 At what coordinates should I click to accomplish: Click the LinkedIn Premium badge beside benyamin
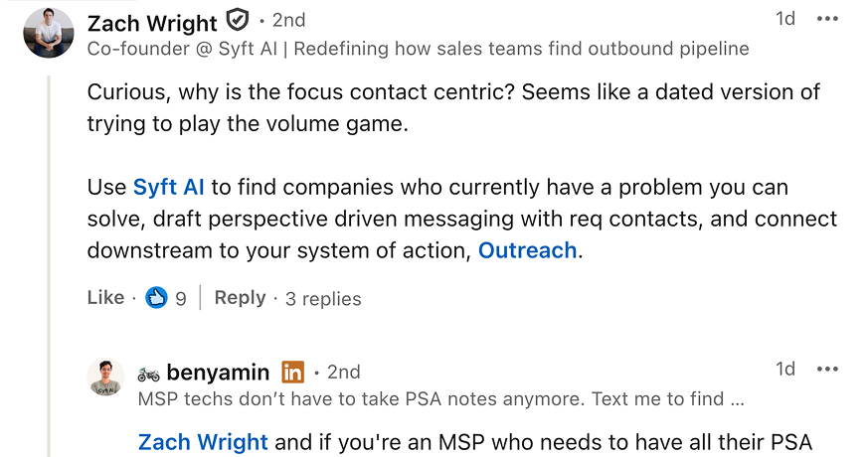pos(292,373)
